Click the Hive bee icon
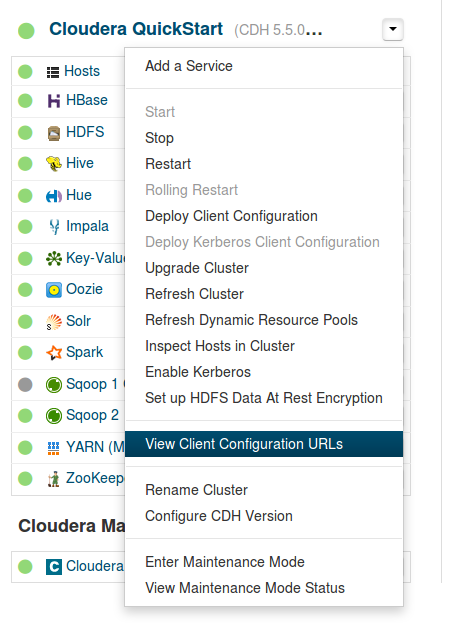451x636 pixels. click(54, 163)
